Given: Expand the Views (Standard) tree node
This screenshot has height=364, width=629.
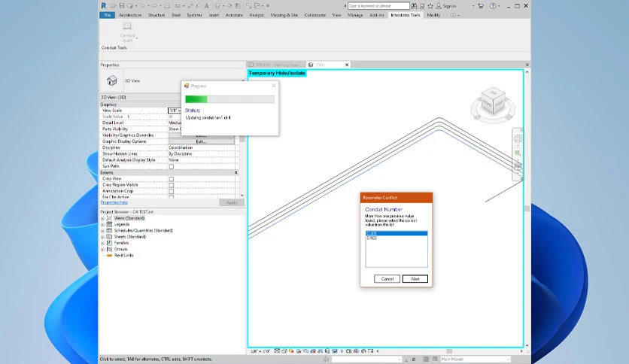Looking at the screenshot, I should [x=102, y=219].
